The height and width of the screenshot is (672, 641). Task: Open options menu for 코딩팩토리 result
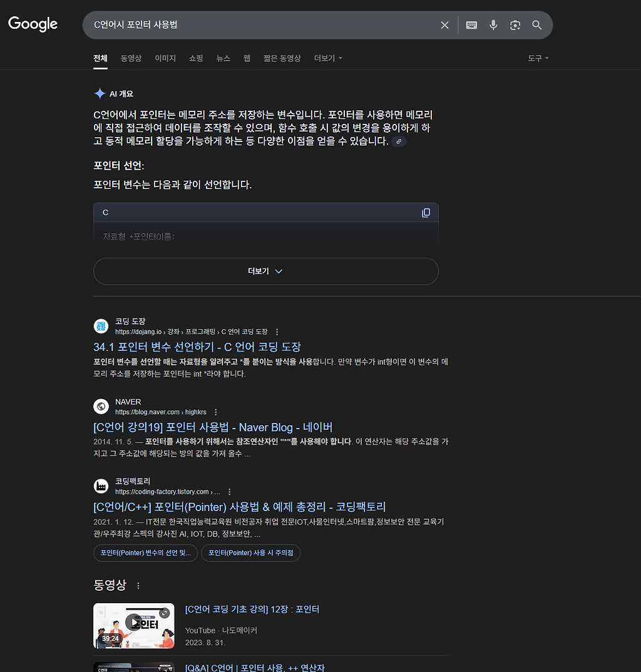pos(229,492)
